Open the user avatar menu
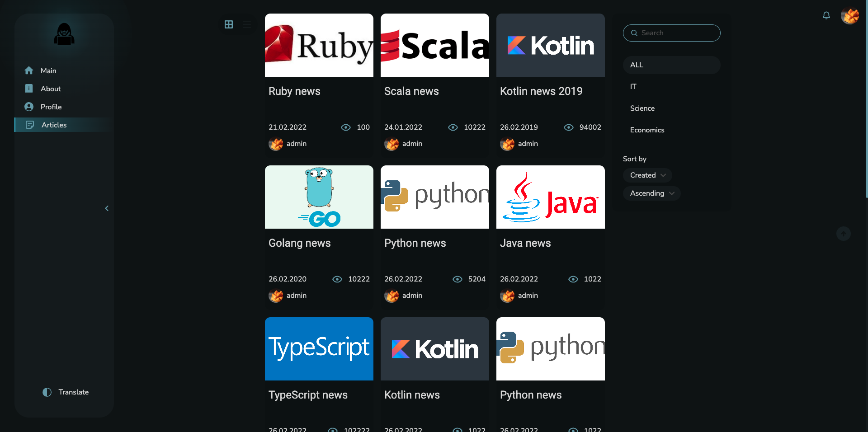Viewport: 868px width, 432px height. [850, 16]
